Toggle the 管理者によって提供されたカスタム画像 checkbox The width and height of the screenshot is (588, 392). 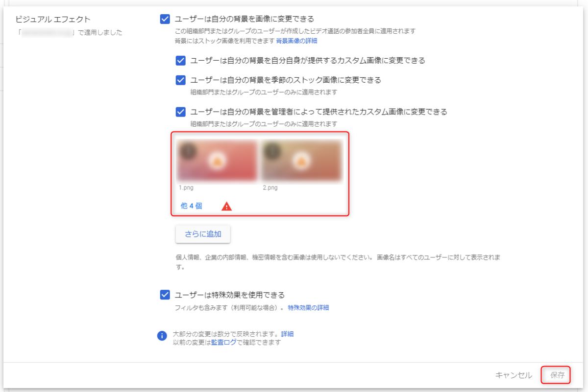(x=181, y=112)
